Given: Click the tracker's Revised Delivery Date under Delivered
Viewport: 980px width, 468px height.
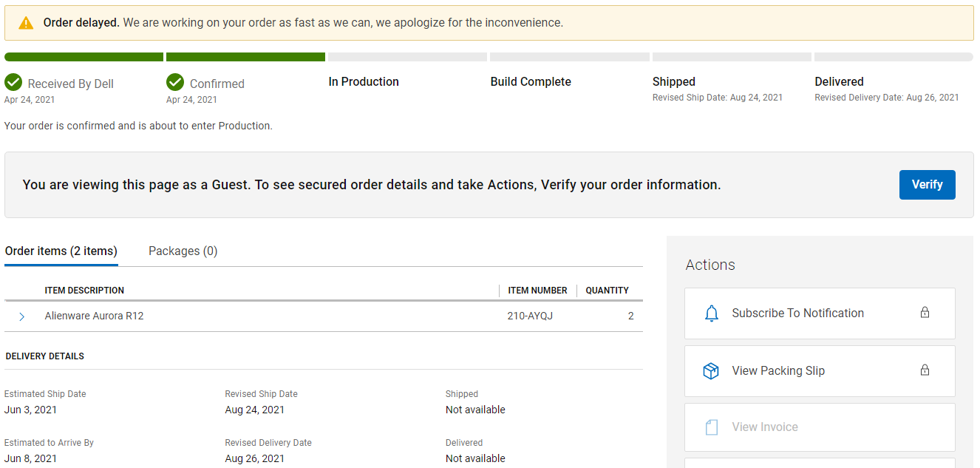Looking at the screenshot, I should pos(887,98).
